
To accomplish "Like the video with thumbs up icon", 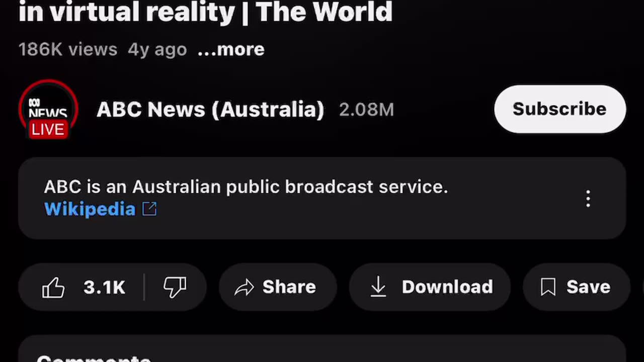I will (53, 288).
